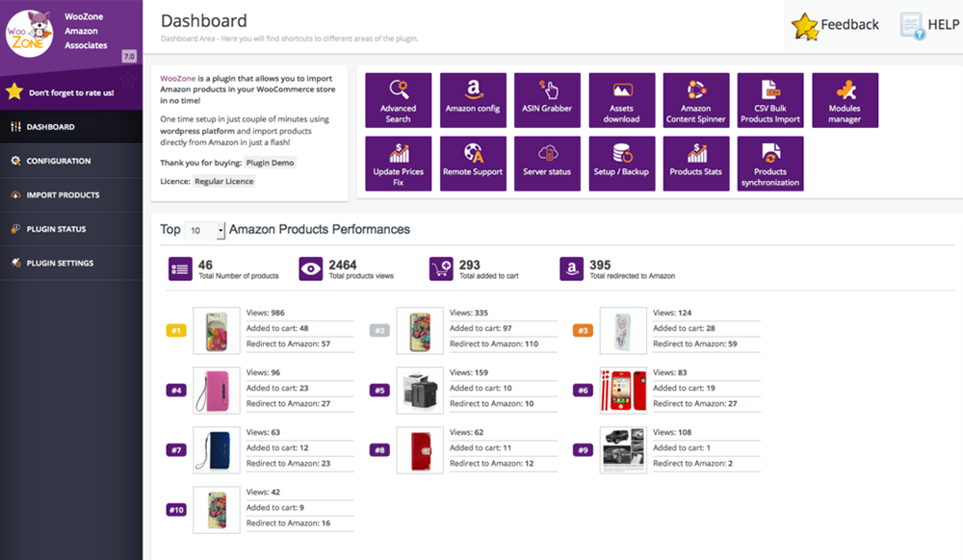Image resolution: width=963 pixels, height=560 pixels.
Task: Click Don't forget to rate us link
Action: click(x=71, y=93)
